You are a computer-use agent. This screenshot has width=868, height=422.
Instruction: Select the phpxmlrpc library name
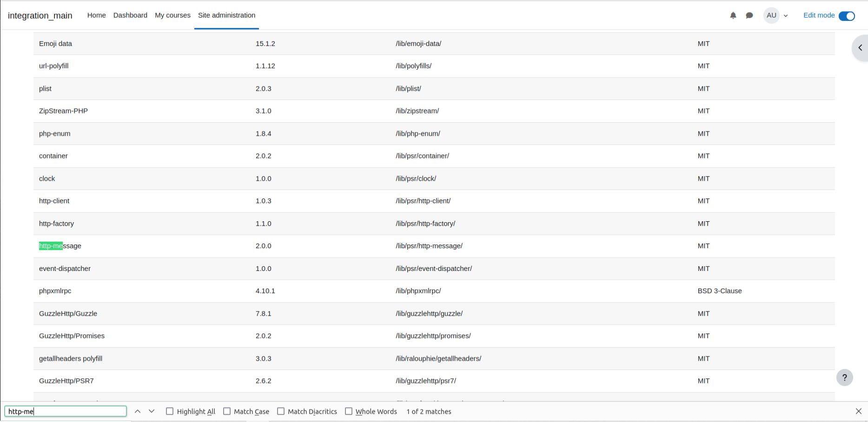(x=55, y=291)
